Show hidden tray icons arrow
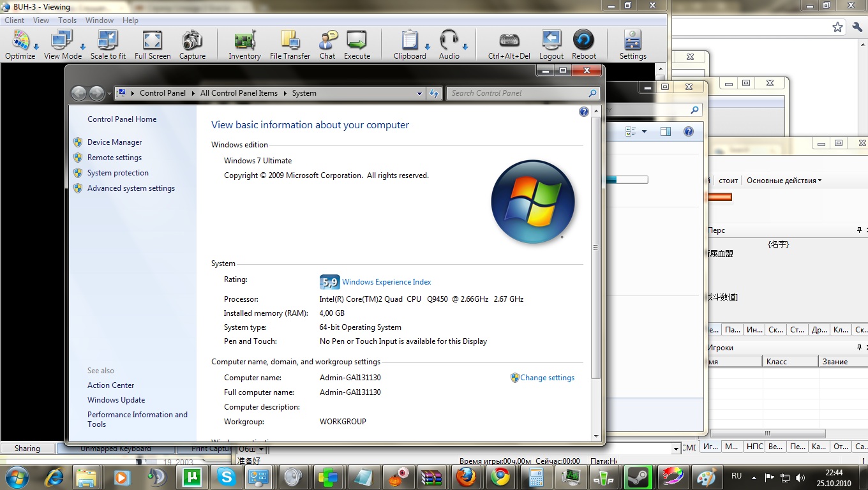 pyautogui.click(x=755, y=477)
